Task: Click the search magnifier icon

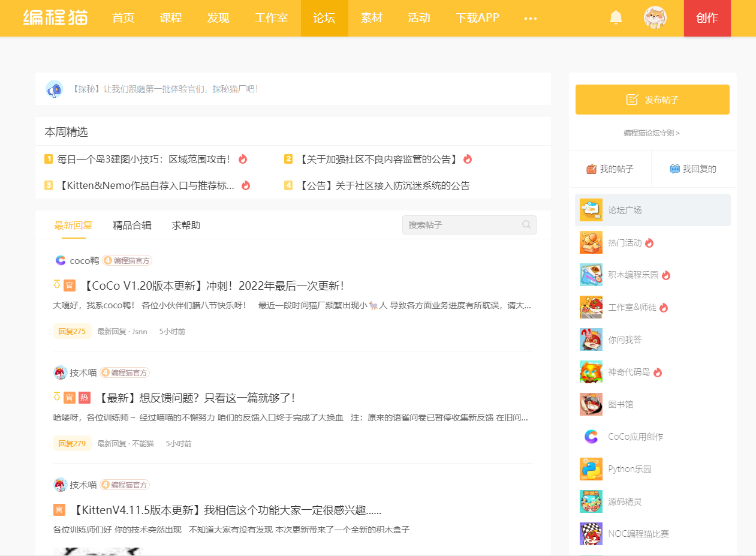Action: tap(526, 225)
